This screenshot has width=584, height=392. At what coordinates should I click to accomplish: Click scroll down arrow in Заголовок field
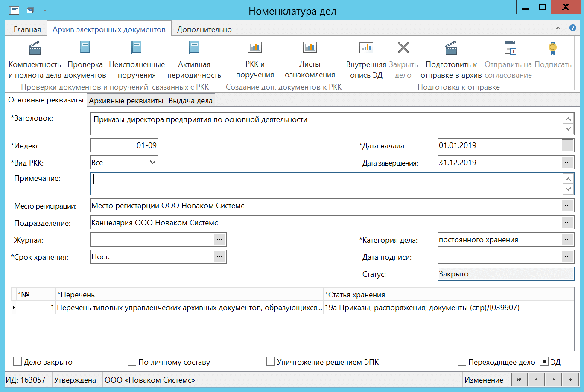[x=568, y=129]
